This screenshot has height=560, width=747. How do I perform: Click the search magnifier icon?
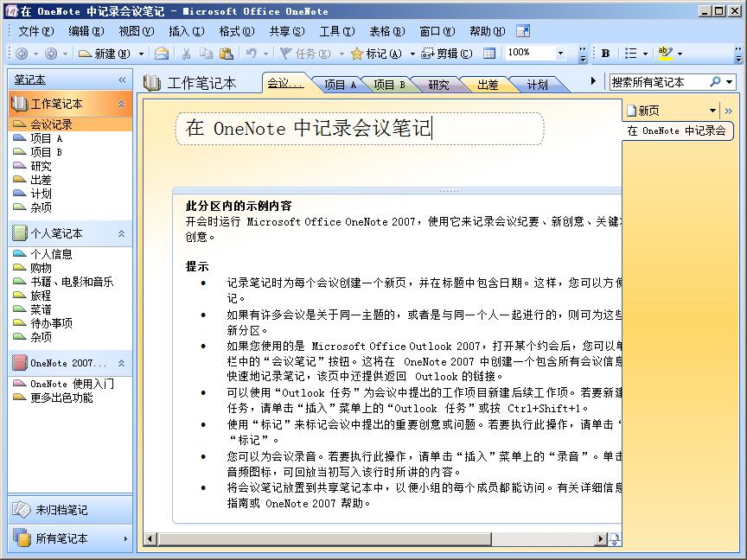[x=715, y=82]
